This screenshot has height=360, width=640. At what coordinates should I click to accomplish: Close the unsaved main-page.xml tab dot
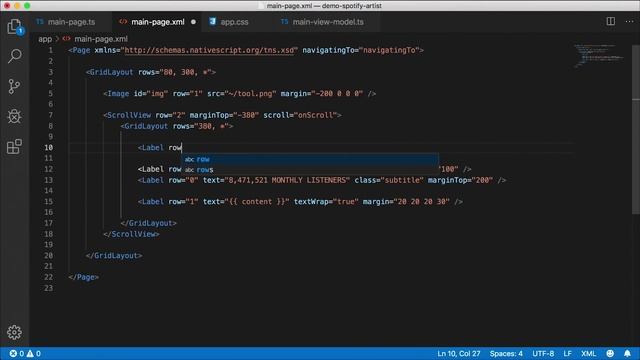(193, 22)
